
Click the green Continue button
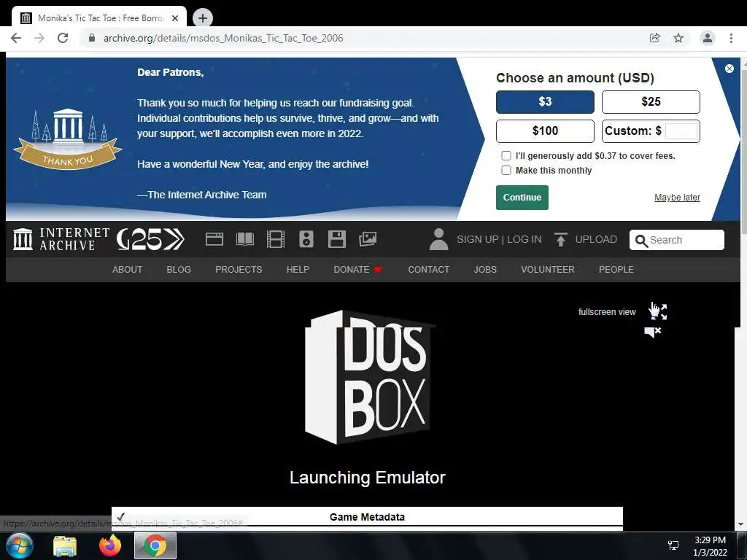click(x=522, y=198)
